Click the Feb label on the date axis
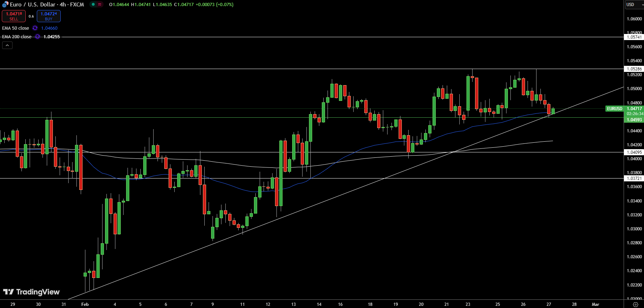644x308 pixels. click(x=85, y=304)
